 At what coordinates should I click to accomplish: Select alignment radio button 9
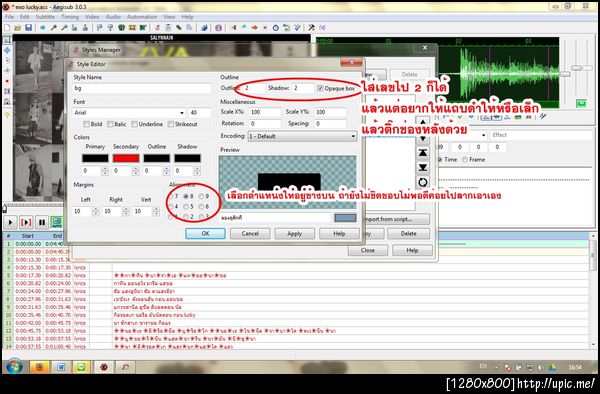tap(201, 196)
